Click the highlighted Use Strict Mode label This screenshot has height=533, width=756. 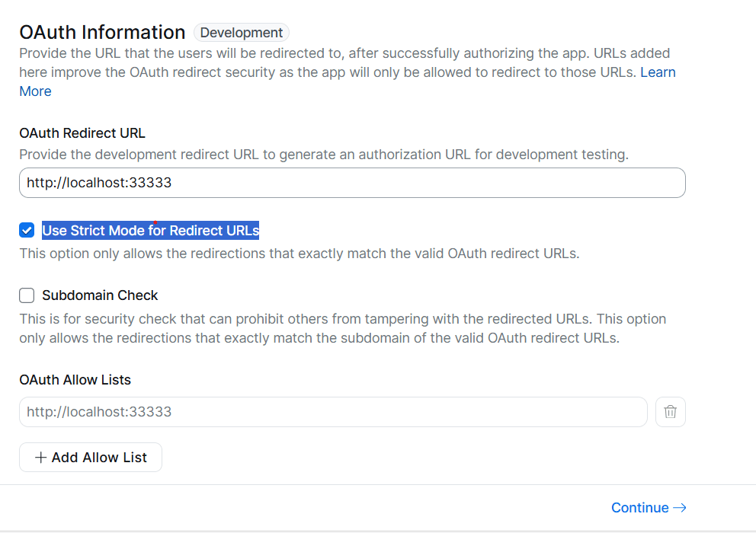149,230
